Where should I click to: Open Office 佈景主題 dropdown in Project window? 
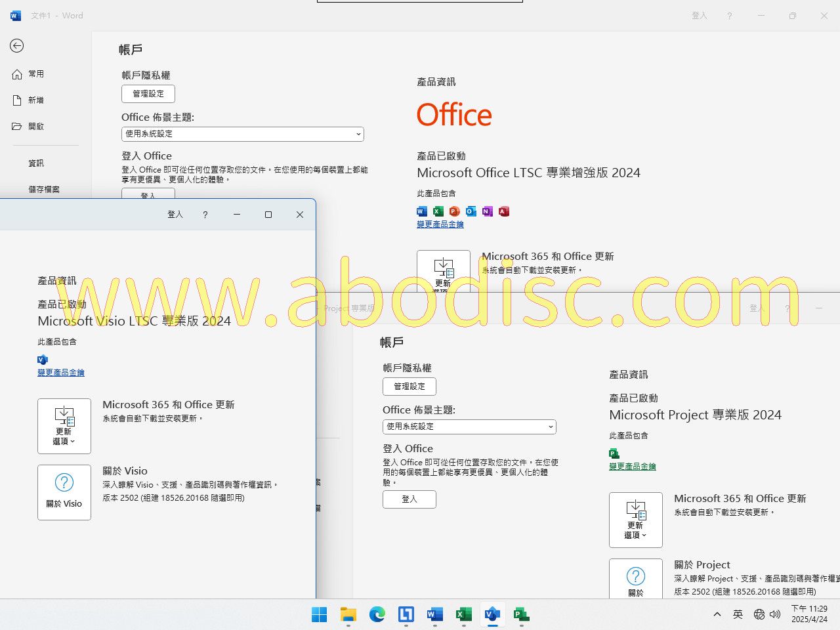pyautogui.click(x=469, y=427)
